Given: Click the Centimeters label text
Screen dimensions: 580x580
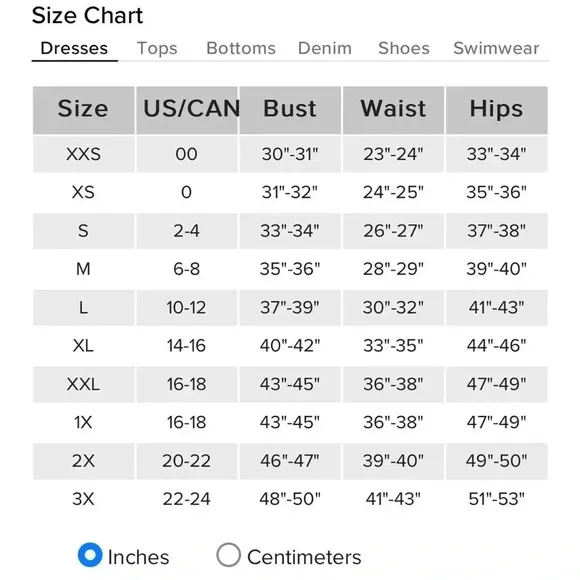Looking at the screenshot, I should tap(304, 557).
